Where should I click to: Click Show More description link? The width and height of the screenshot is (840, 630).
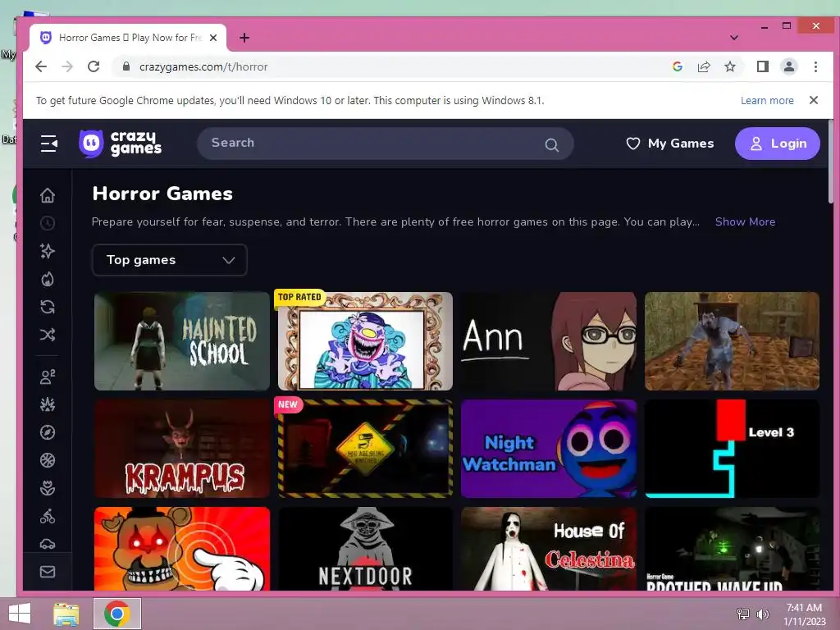[745, 221]
